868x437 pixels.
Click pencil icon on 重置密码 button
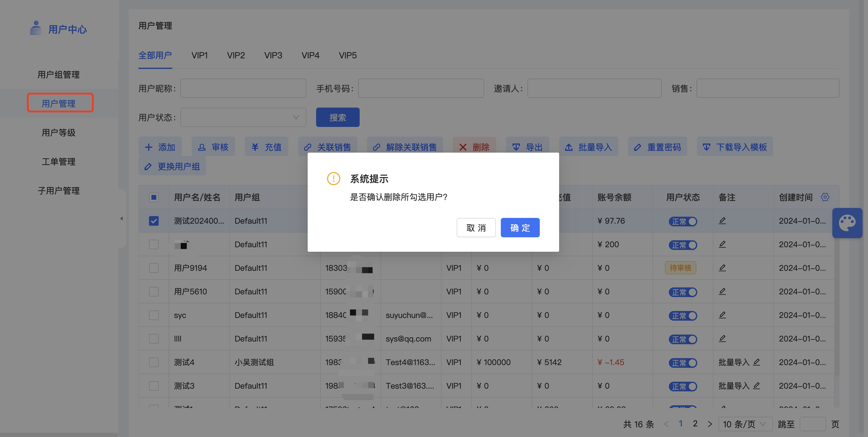point(637,147)
